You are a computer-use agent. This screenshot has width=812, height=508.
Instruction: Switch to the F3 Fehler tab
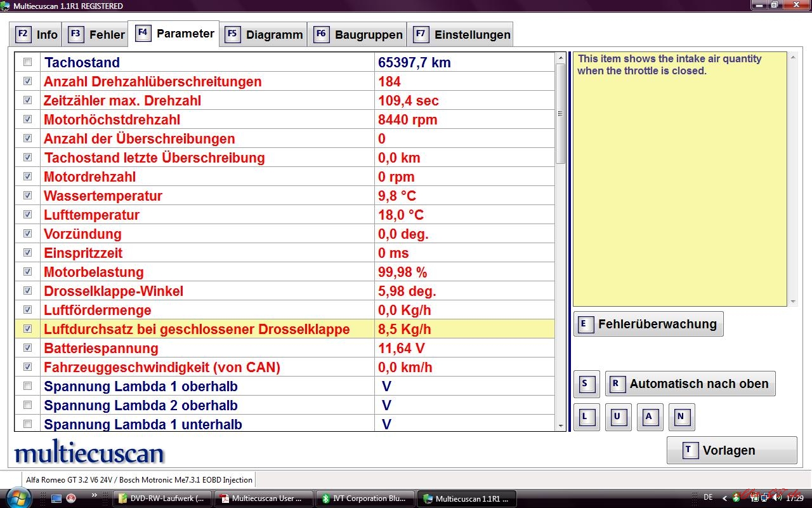pos(96,34)
